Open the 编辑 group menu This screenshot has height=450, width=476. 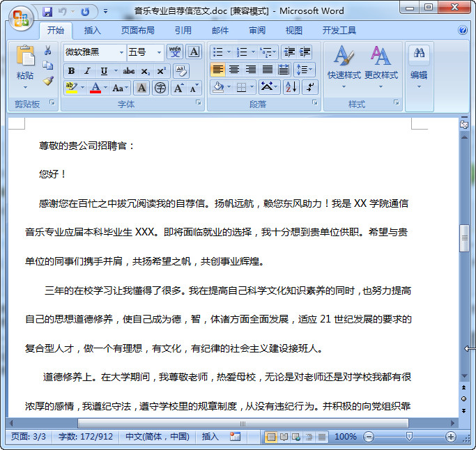tap(419, 67)
